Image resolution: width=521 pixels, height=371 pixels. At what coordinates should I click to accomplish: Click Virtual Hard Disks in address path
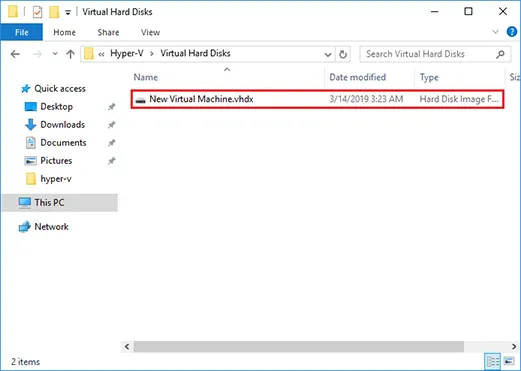point(195,53)
